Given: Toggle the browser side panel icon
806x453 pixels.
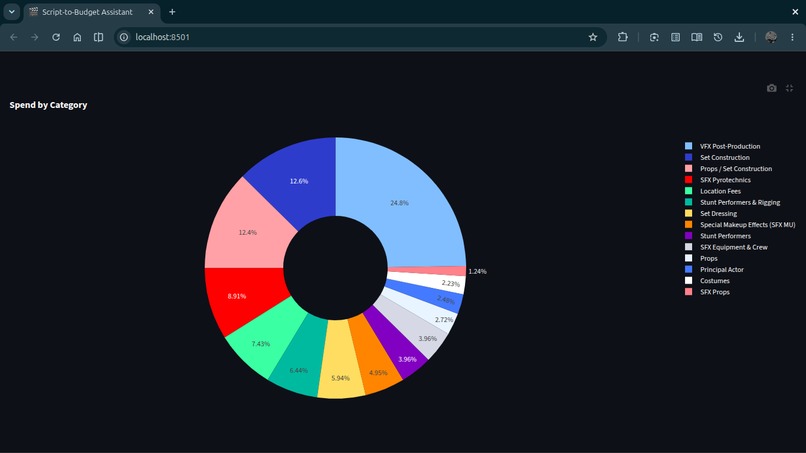Looking at the screenshot, I should pos(98,37).
